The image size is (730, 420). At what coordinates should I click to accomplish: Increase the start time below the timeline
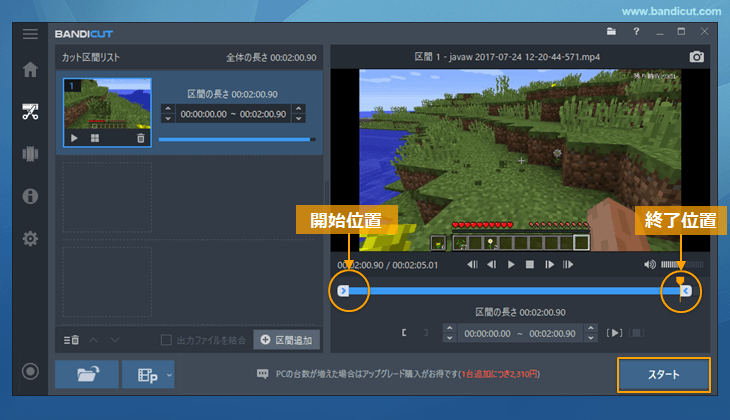pos(449,328)
